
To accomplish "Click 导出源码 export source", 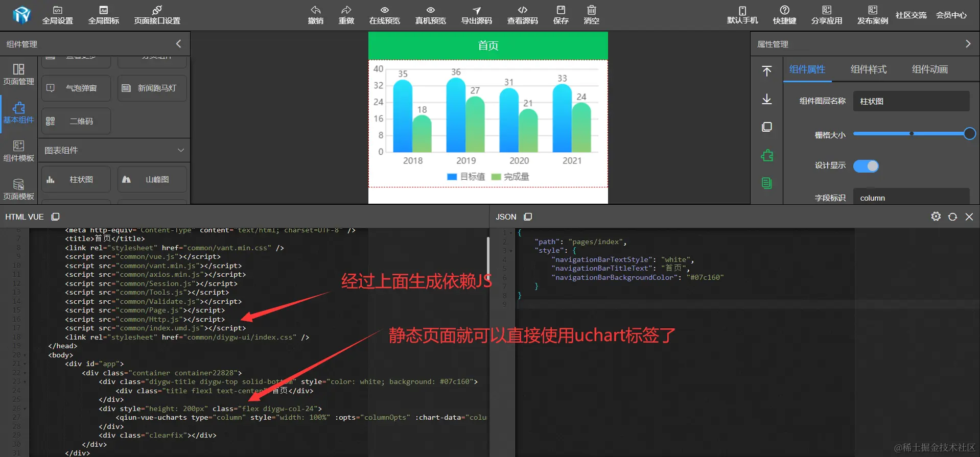I will (x=476, y=15).
